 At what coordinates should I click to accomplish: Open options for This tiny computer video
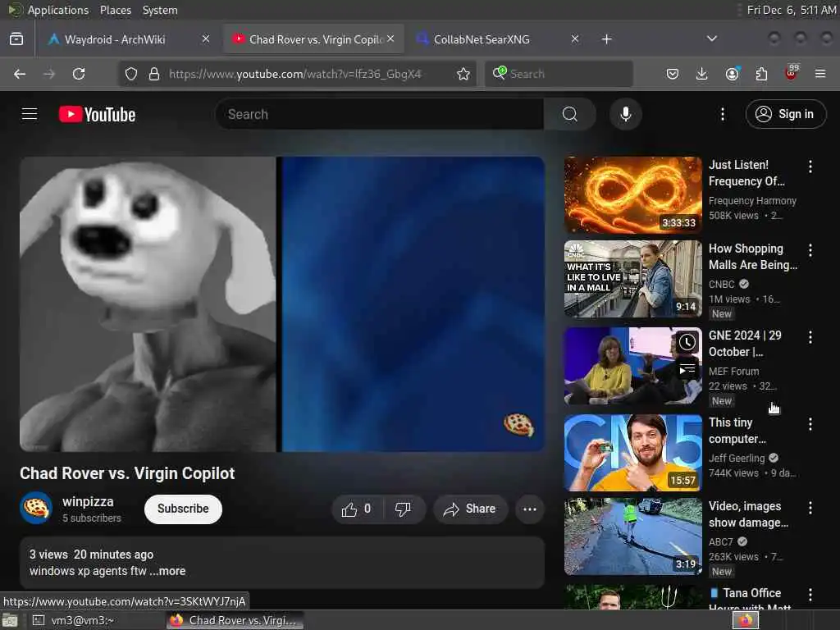click(x=810, y=424)
